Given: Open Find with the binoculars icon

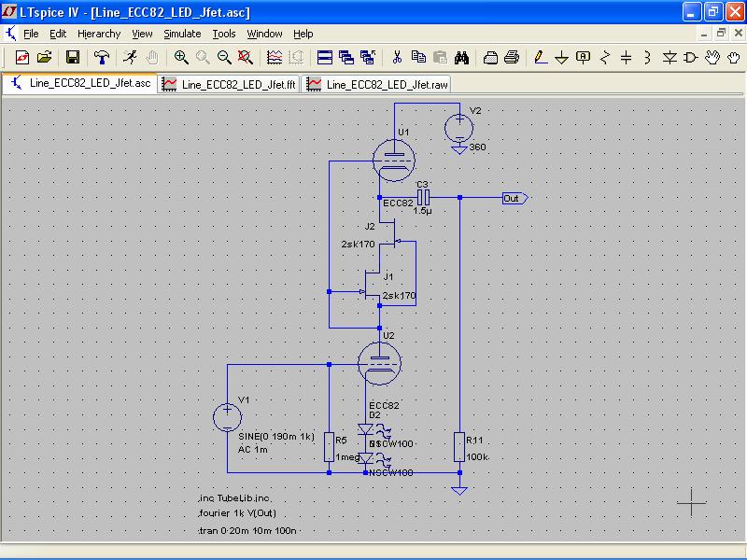Looking at the screenshot, I should [461, 58].
